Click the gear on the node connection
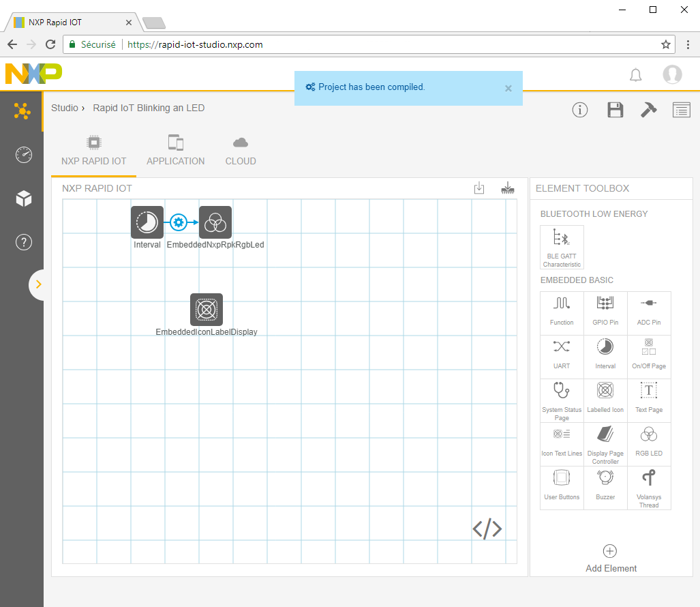The height and width of the screenshot is (607, 700). coord(179,222)
